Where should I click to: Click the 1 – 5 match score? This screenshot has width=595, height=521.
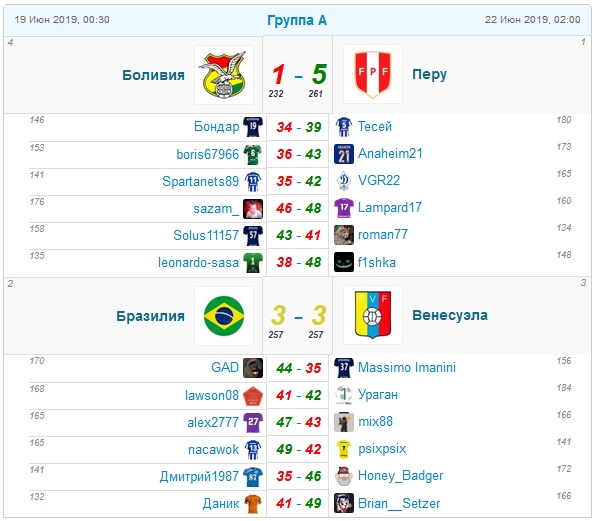tap(299, 74)
